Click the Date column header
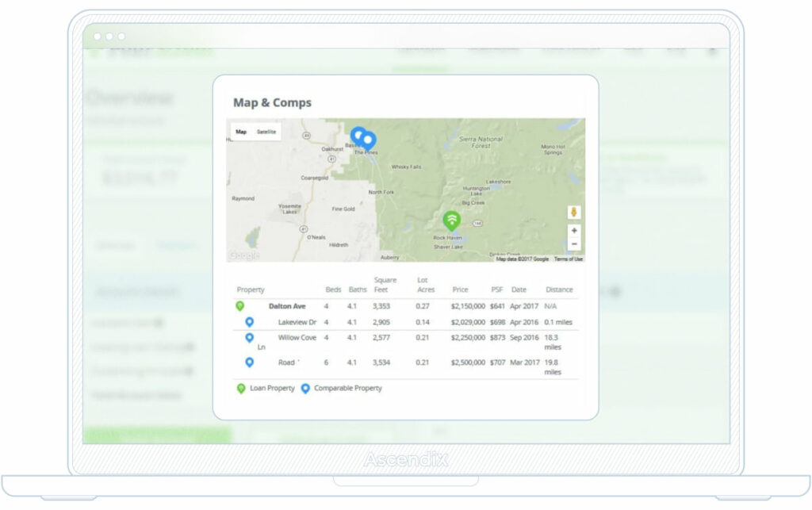 pyautogui.click(x=519, y=290)
